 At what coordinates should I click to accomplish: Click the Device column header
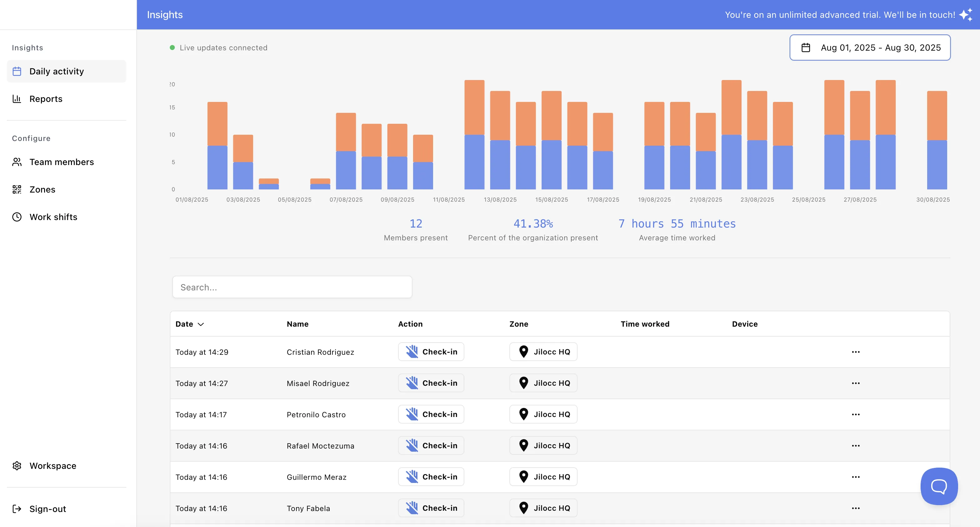pos(745,324)
